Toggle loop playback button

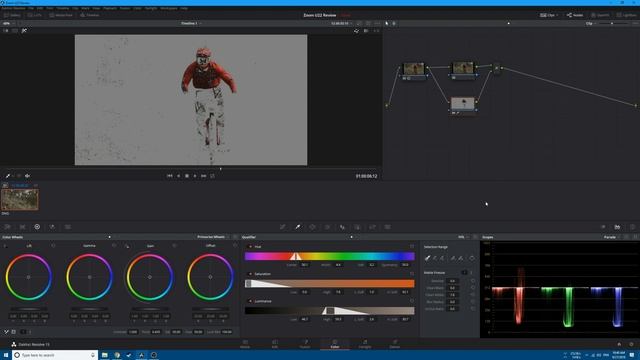click(212, 176)
